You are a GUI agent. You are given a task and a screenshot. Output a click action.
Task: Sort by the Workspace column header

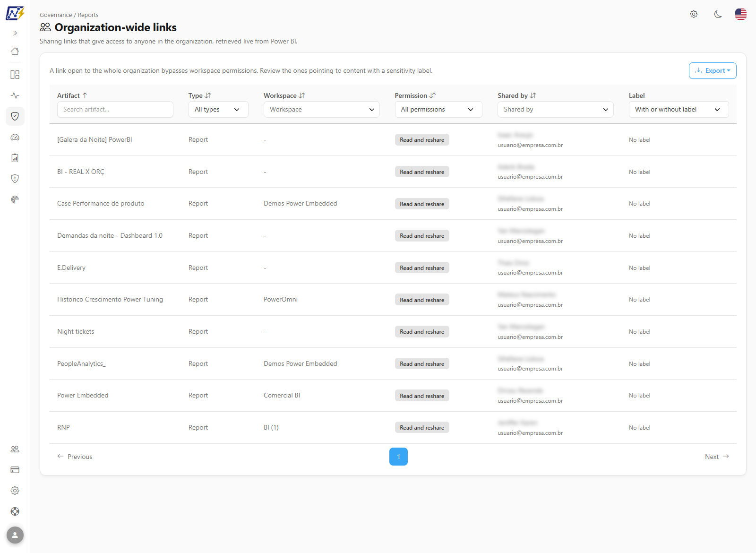[284, 95]
